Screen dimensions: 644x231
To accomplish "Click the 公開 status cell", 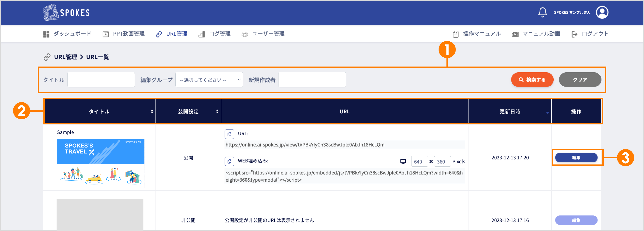I will click(x=188, y=158).
